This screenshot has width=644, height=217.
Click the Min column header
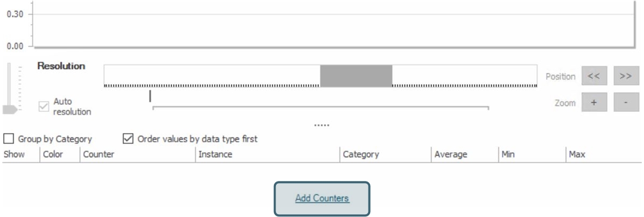[508, 155]
